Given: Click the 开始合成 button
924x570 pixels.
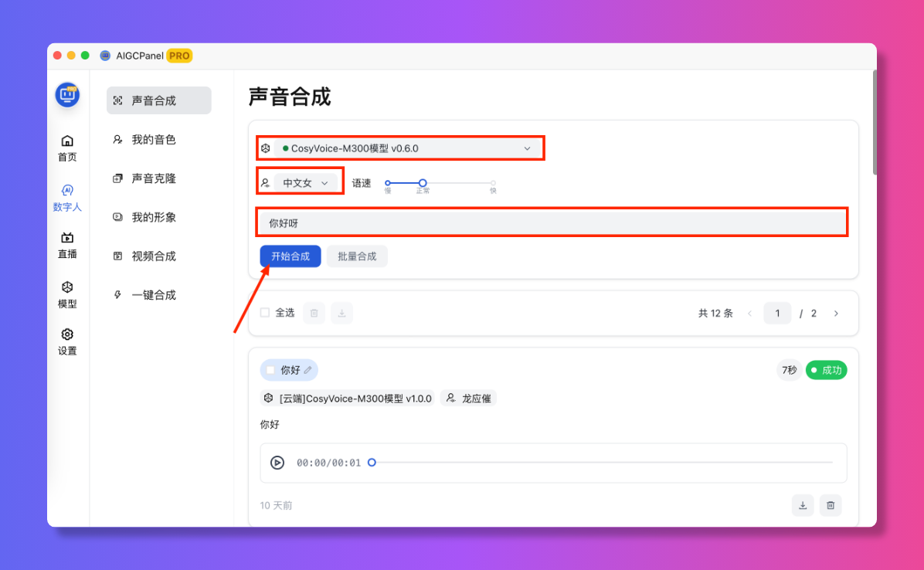Looking at the screenshot, I should pyautogui.click(x=290, y=256).
